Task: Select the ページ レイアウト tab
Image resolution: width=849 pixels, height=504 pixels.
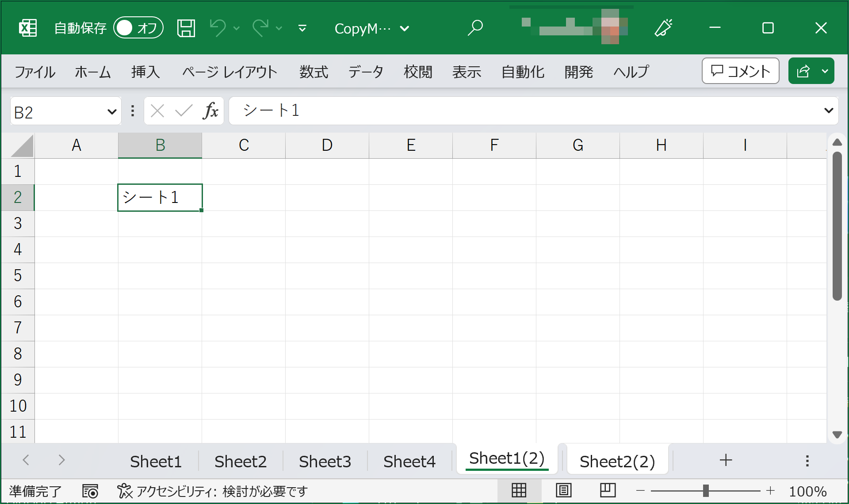Action: click(x=229, y=72)
